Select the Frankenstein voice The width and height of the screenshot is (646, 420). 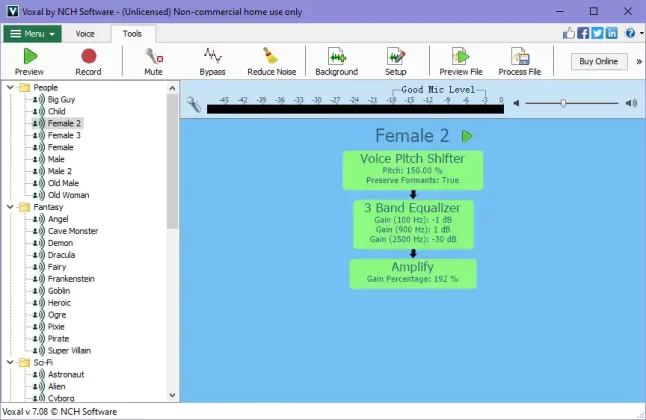pyautogui.click(x=71, y=279)
